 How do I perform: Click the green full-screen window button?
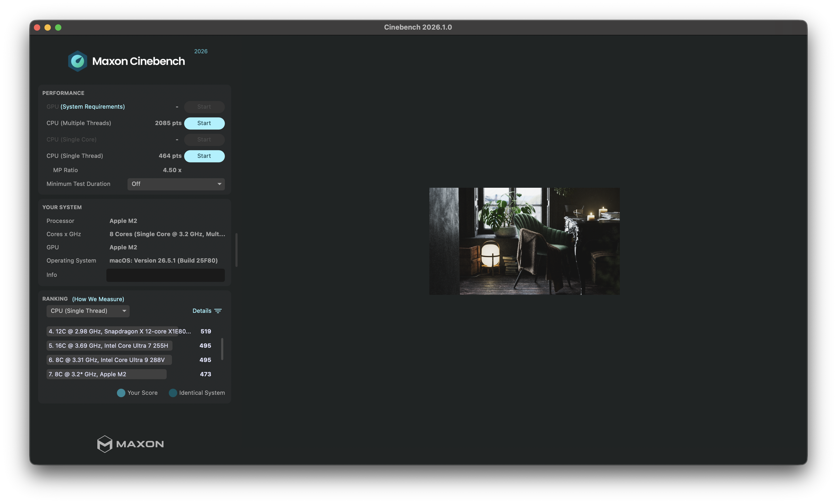tap(58, 28)
